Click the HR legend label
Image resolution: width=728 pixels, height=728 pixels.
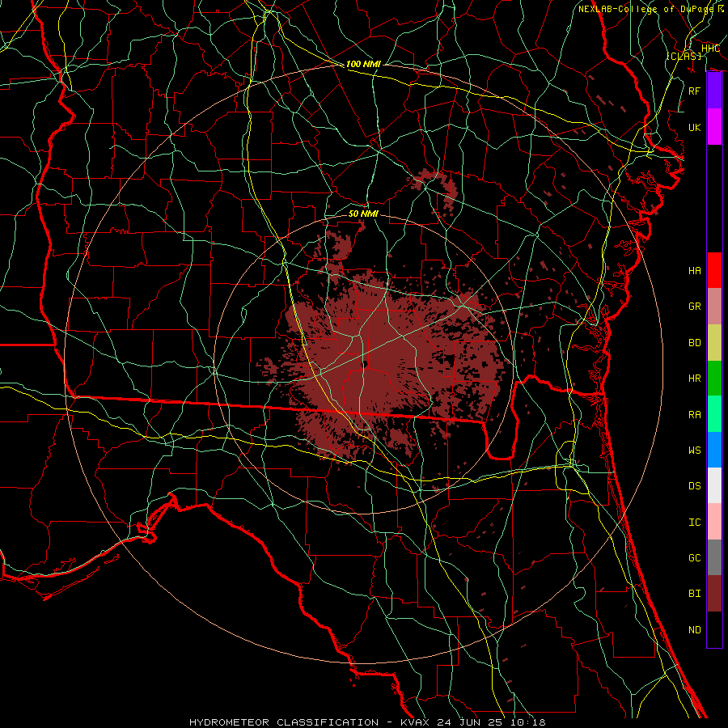695,379
